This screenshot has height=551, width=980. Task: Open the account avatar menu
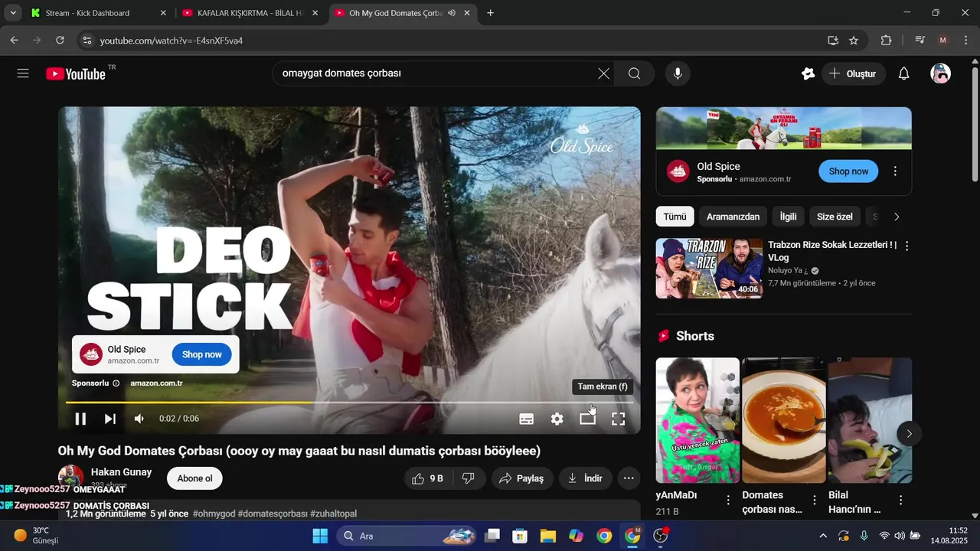pos(940,73)
